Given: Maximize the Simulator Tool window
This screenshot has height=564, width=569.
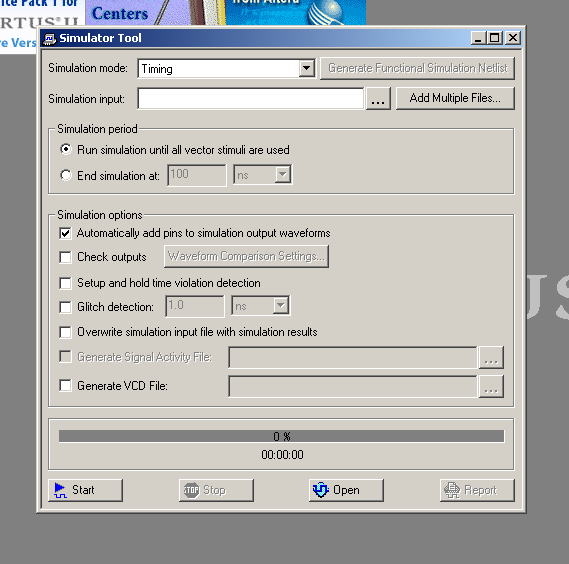Looking at the screenshot, I should 495,38.
